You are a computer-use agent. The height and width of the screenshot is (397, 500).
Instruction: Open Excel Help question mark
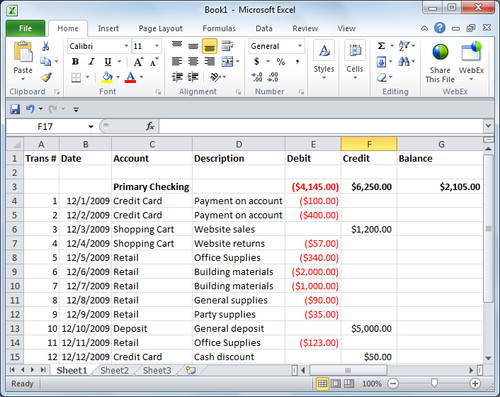click(440, 28)
